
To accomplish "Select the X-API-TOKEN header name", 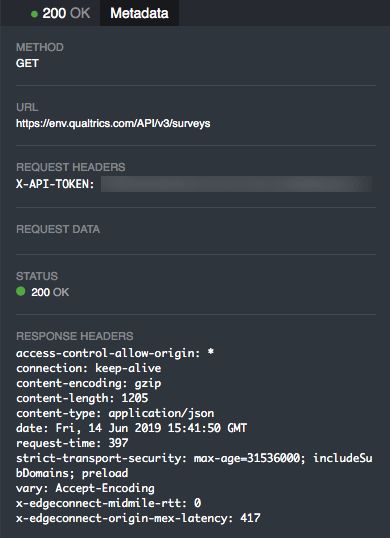I will pos(55,184).
